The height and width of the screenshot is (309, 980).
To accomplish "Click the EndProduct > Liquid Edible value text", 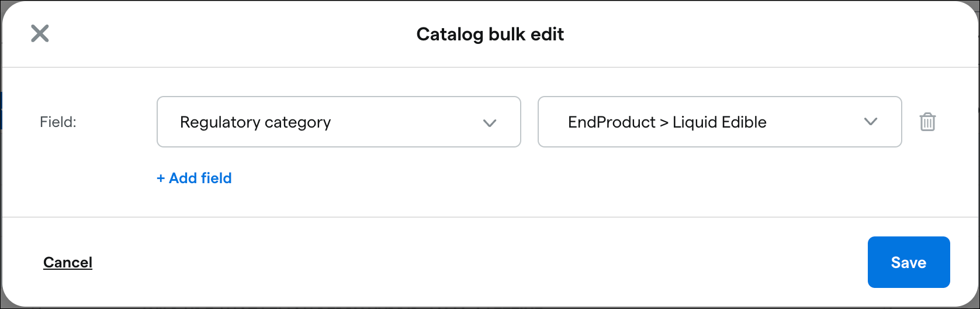I will point(667,122).
